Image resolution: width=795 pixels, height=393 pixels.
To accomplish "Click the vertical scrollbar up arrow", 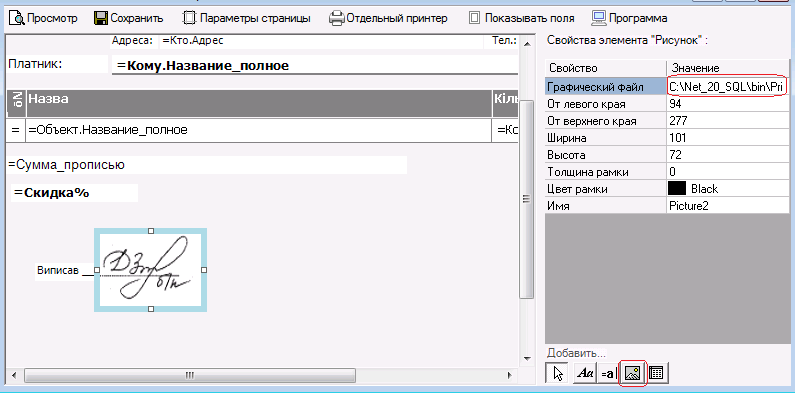I will [x=527, y=45].
